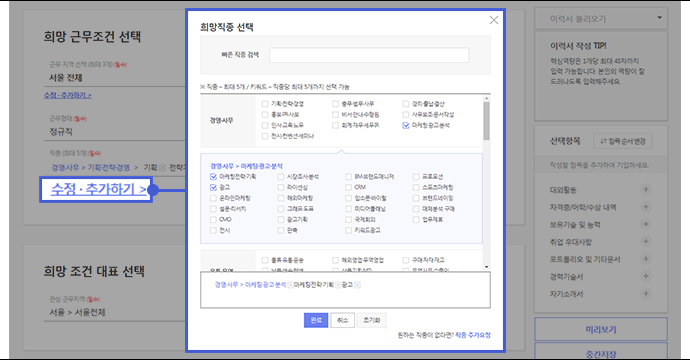
Task: Click the 미리보기 button
Action: point(601,330)
